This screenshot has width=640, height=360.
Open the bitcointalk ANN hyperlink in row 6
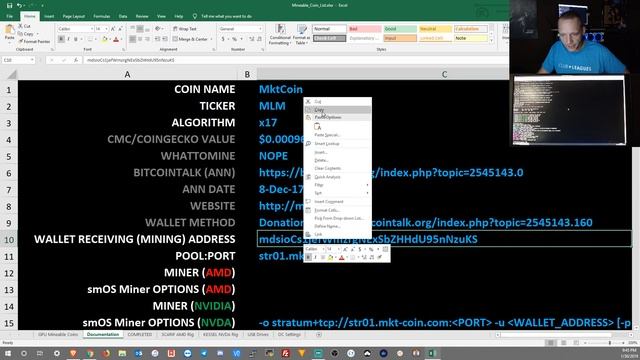[x=391, y=173]
